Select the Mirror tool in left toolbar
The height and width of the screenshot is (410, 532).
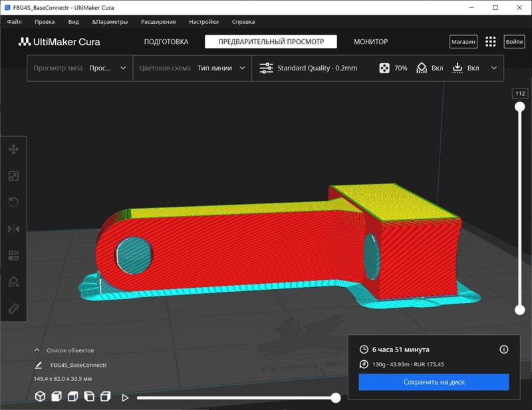point(13,229)
